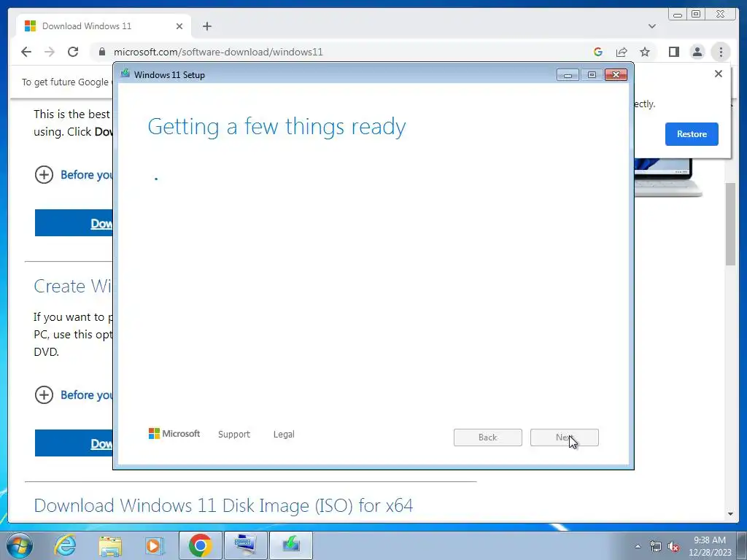This screenshot has height=560, width=747.
Task: Open the Windows Start menu
Action: pyautogui.click(x=20, y=545)
